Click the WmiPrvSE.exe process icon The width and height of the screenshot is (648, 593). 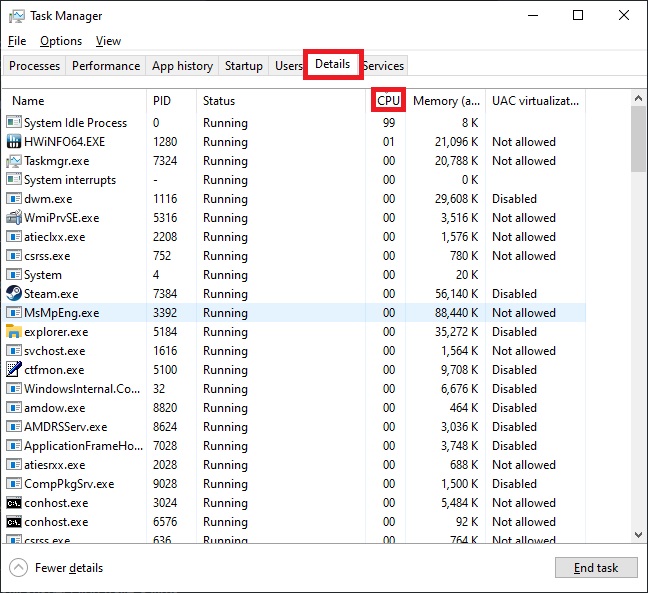[14, 218]
